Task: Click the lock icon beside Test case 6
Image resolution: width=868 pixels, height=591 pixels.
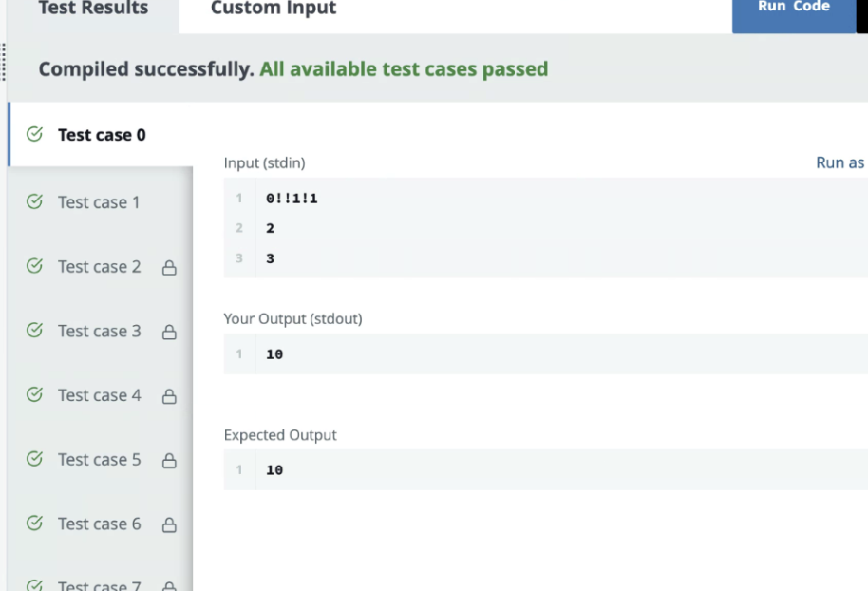Action: point(169,524)
